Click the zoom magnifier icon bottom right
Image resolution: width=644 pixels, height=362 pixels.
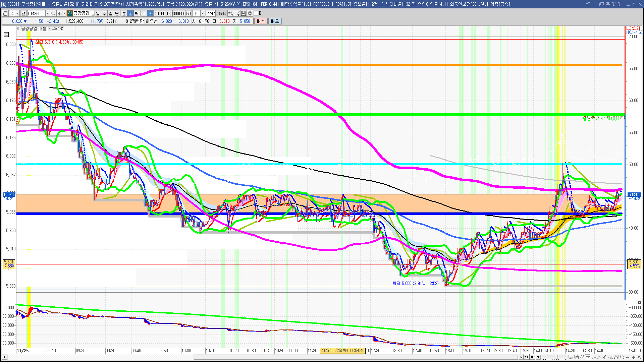click(x=622, y=357)
